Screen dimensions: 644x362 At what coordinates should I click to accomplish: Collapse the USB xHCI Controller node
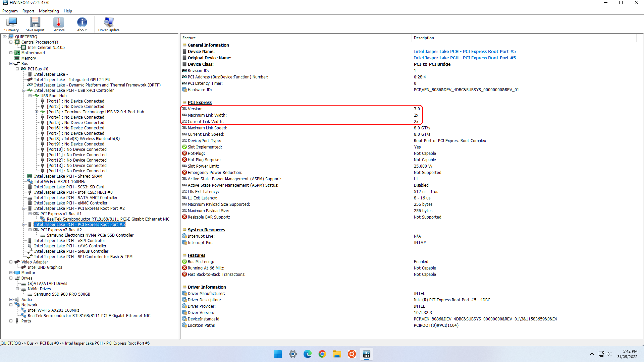(x=24, y=90)
